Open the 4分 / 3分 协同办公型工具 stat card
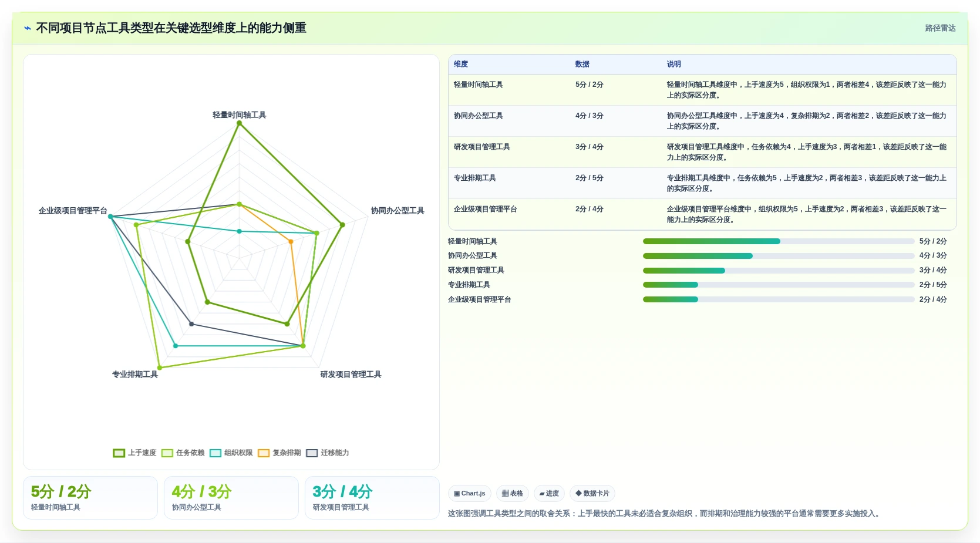The width and height of the screenshot is (980, 543). click(231, 498)
